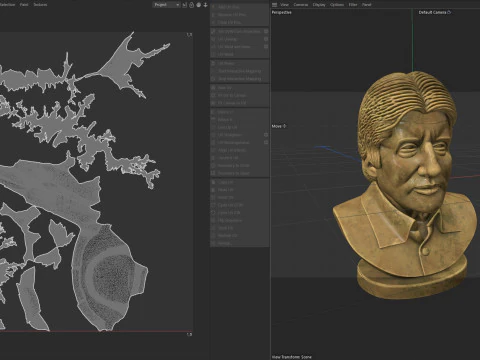Screen dimensions: 480x360
Task: Select the Align UV Islands command
Action: (x=240, y=150)
